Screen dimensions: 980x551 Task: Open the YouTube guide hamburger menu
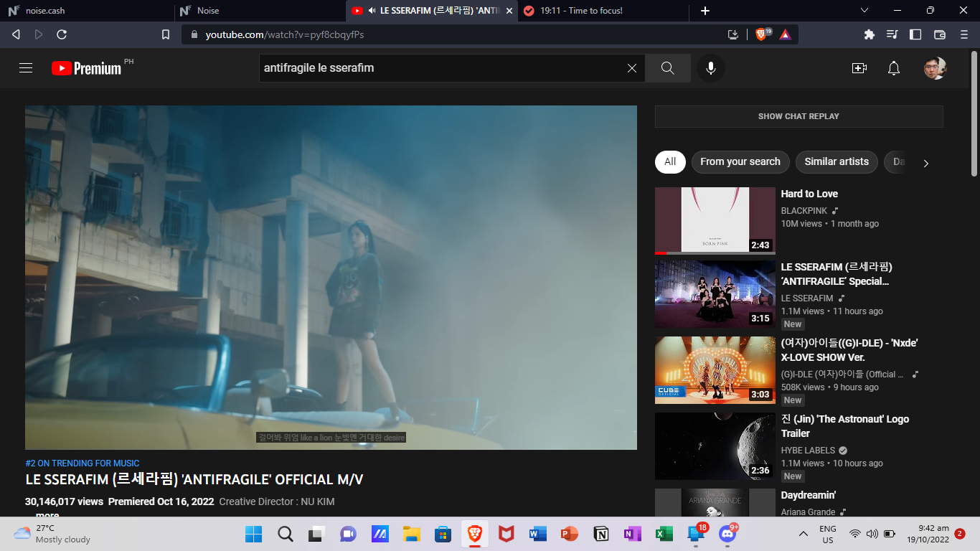coord(26,68)
